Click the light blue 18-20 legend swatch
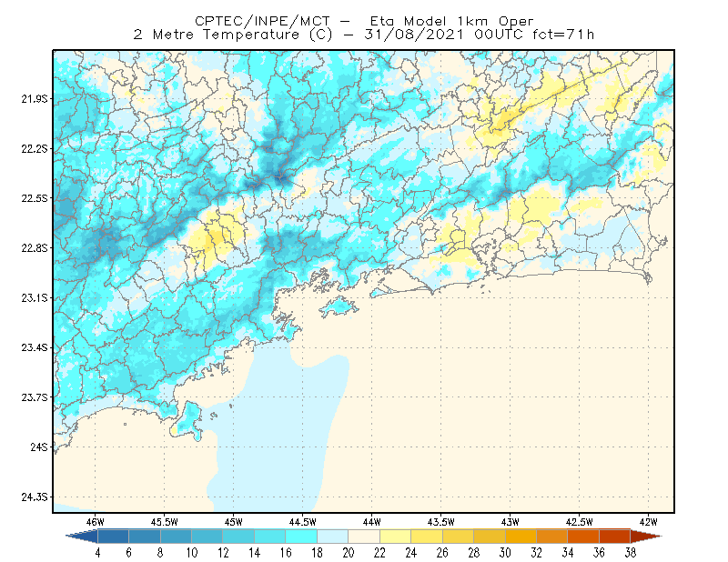This screenshot has height=562, width=728. coord(332,537)
